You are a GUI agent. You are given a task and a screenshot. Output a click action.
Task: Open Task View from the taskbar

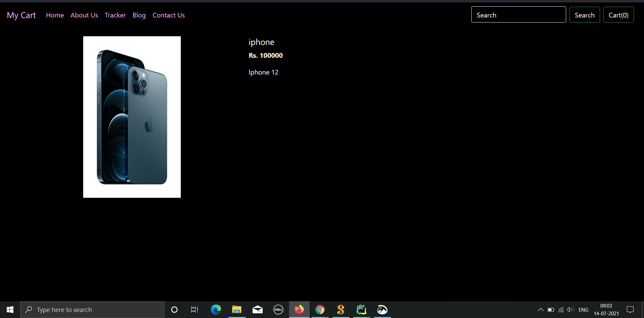(x=194, y=310)
